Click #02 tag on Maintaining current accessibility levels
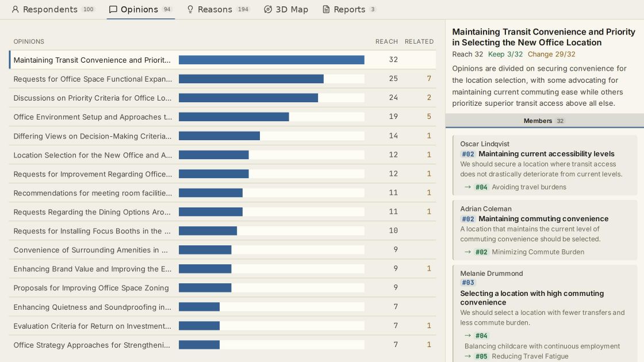The height and width of the screenshot is (362, 644). (x=468, y=154)
